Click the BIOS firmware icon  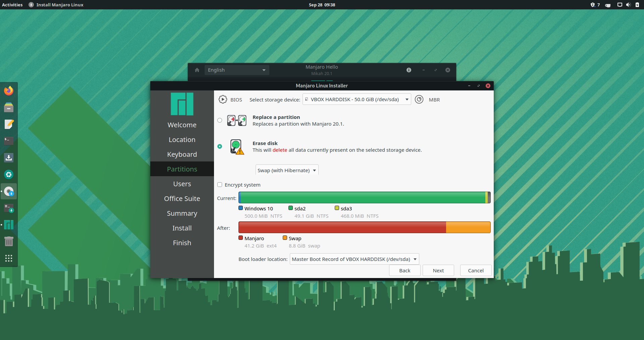(x=223, y=99)
